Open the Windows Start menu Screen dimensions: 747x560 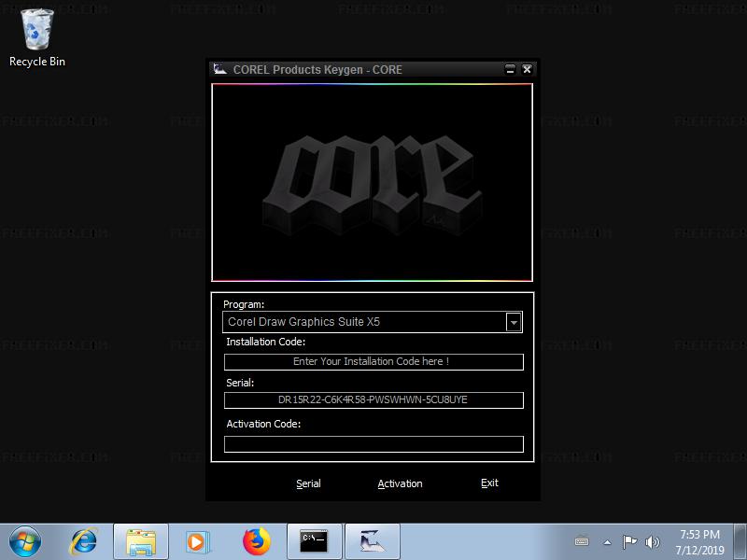[25, 541]
